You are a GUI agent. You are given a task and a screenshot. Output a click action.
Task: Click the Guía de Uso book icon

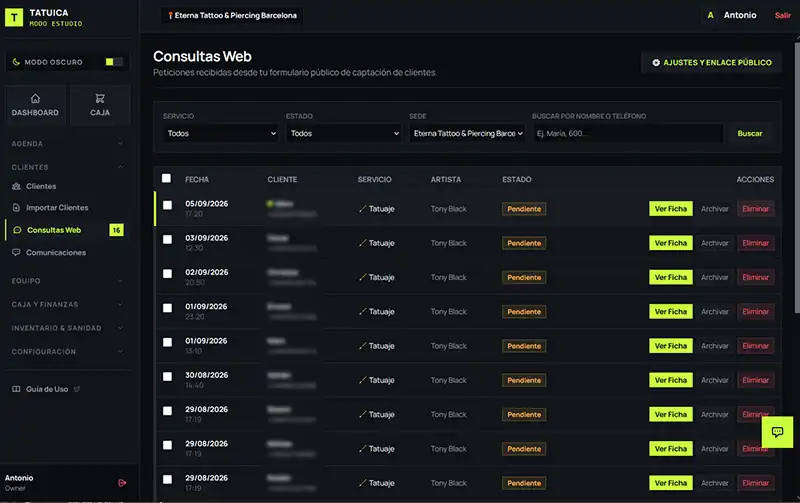point(16,389)
